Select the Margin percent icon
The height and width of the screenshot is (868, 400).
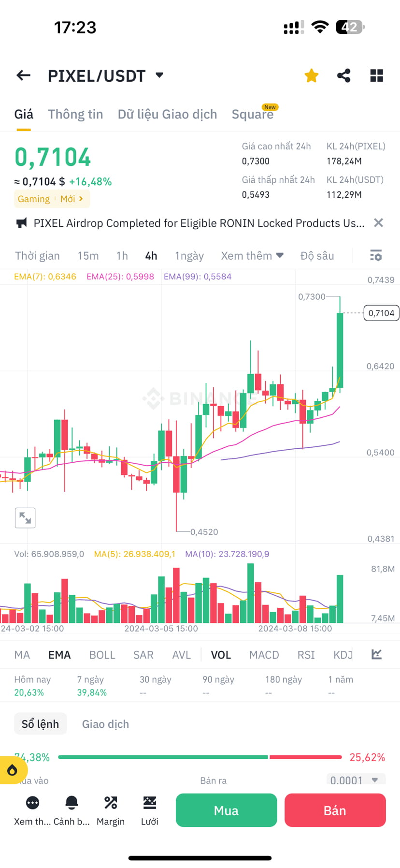[x=110, y=803]
